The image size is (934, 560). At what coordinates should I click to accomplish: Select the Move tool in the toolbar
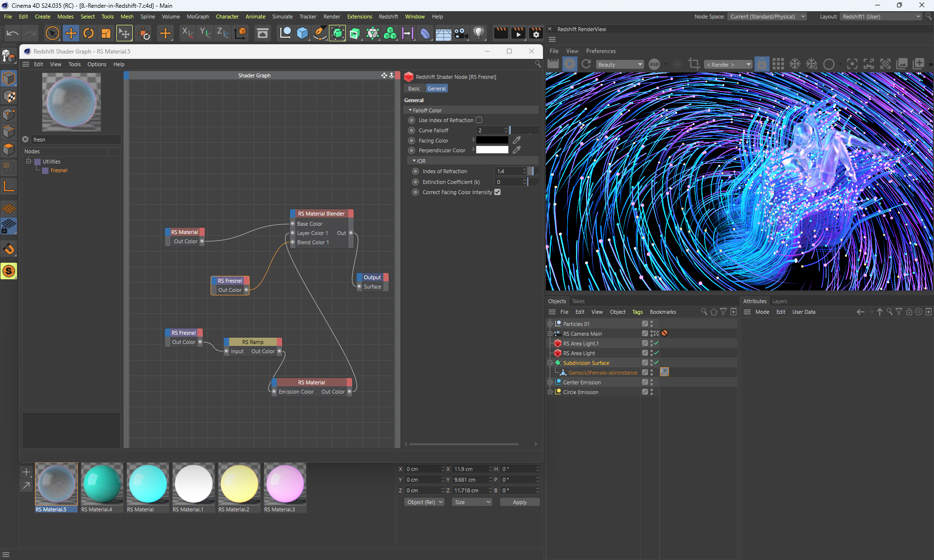pyautogui.click(x=71, y=33)
